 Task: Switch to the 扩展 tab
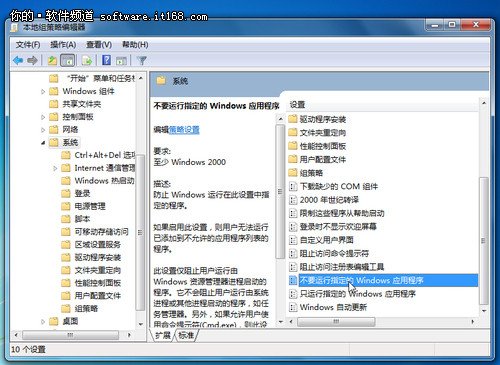162,335
